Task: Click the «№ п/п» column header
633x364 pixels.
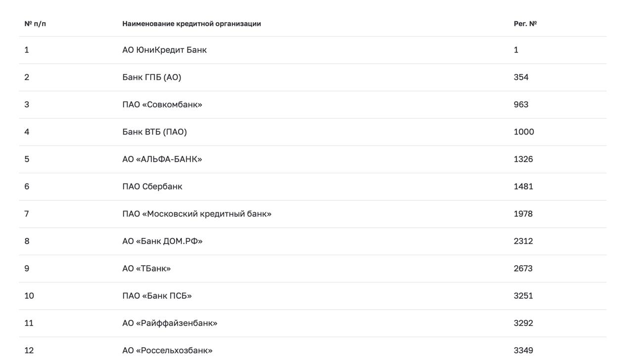Action: [35, 24]
